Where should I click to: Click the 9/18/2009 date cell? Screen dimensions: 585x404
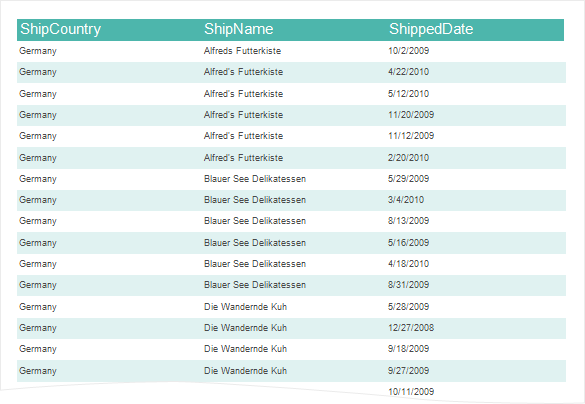(x=408, y=349)
